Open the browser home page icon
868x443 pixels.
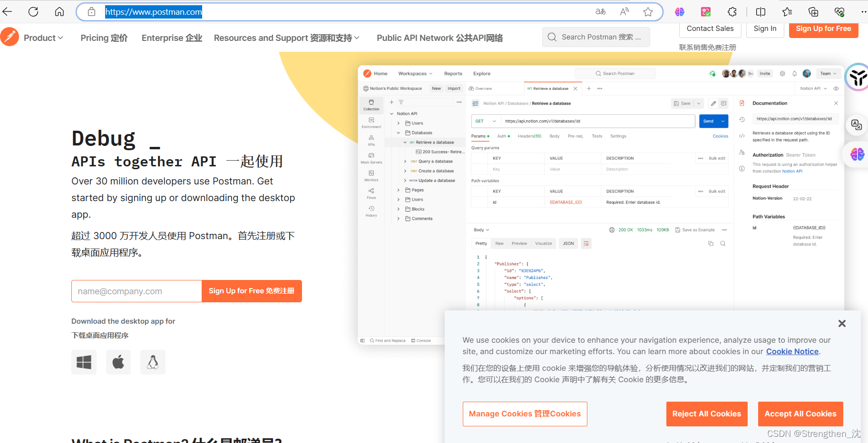[59, 11]
